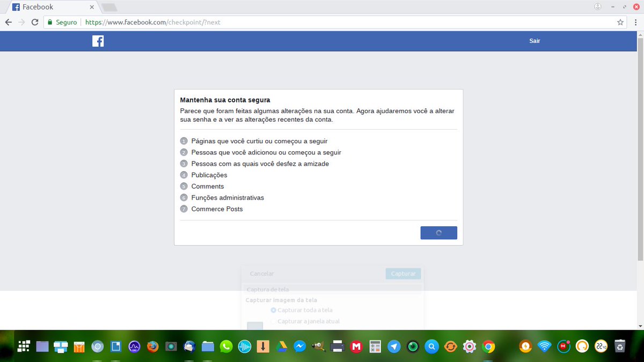The height and width of the screenshot is (362, 644).
Task: Launch WhatsApp from the dock
Action: tap(226, 346)
